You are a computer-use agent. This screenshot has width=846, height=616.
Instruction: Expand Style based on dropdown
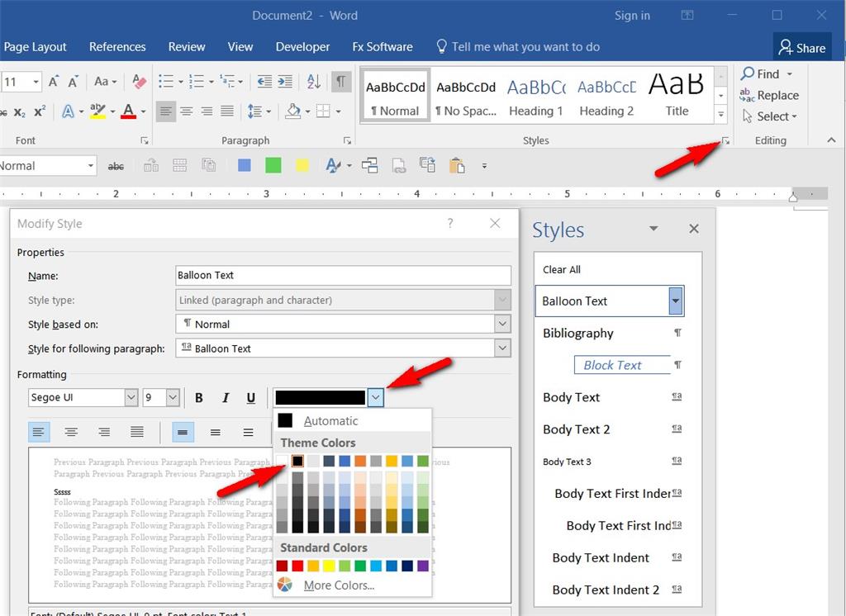[x=502, y=325]
